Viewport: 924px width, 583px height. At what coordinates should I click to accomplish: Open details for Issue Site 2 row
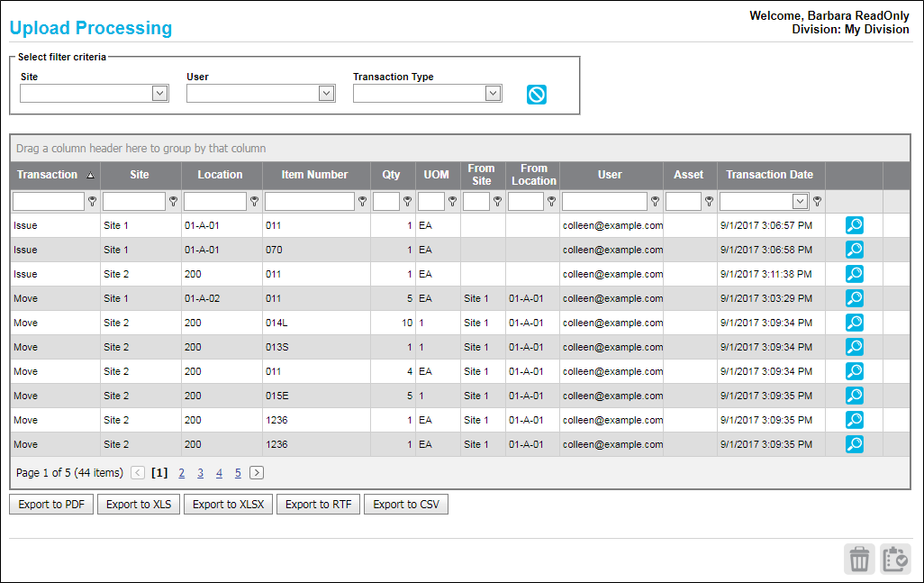[x=855, y=274]
